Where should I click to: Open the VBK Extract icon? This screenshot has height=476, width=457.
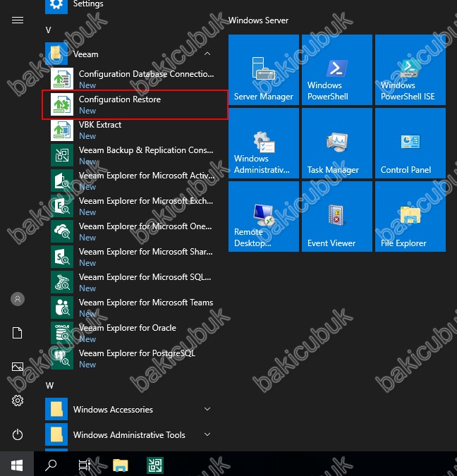point(62,130)
